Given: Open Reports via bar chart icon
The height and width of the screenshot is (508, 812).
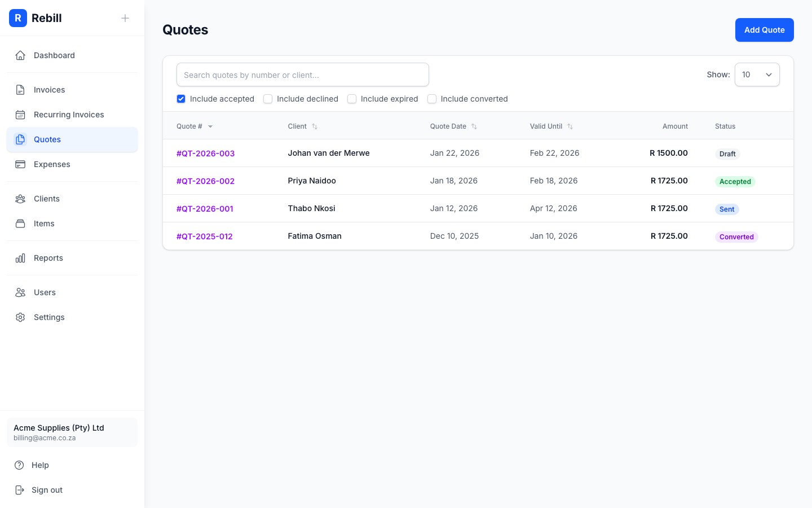Looking at the screenshot, I should [20, 257].
